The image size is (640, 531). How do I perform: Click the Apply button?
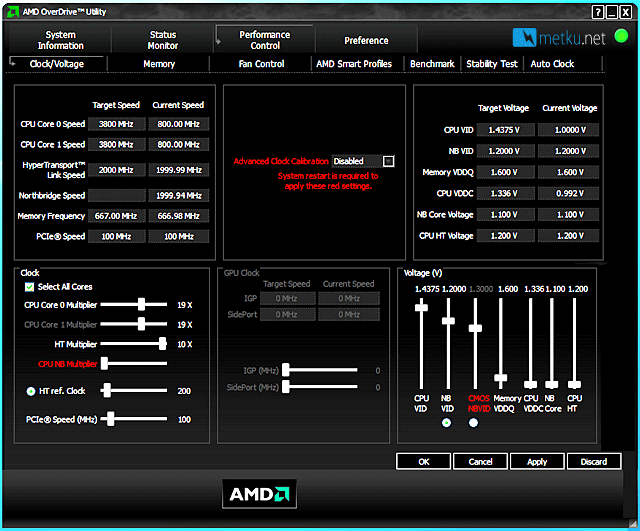[537, 462]
